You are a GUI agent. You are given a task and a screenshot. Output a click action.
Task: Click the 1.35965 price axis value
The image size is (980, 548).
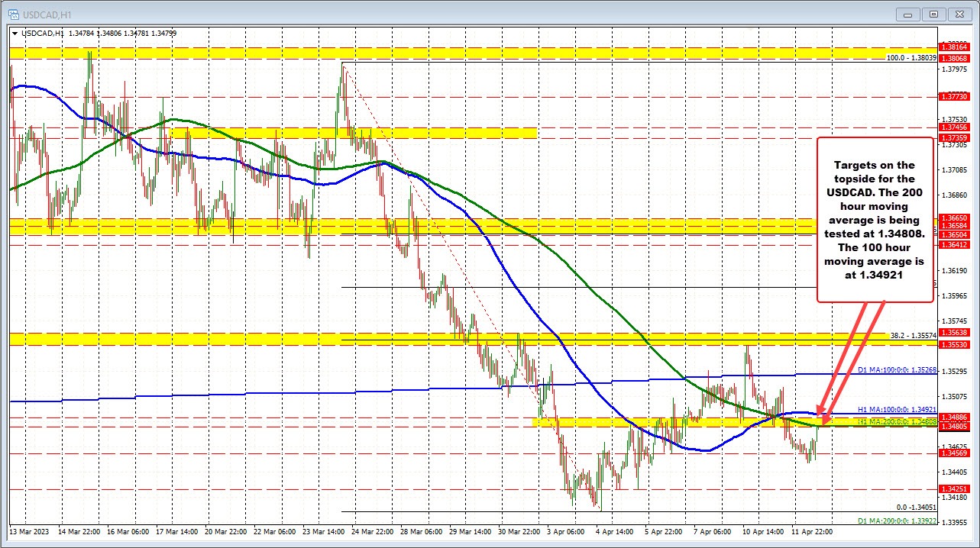[955, 295]
